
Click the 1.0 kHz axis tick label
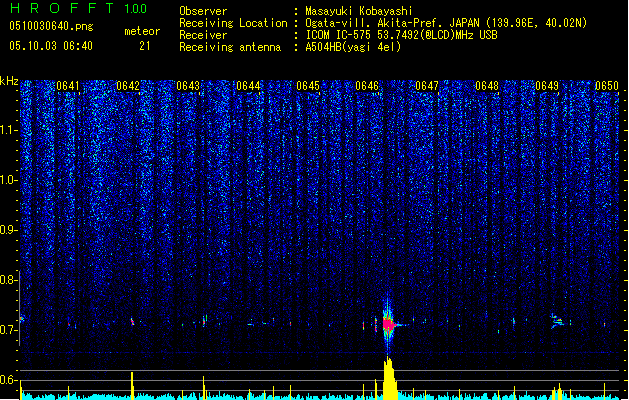click(x=9, y=180)
